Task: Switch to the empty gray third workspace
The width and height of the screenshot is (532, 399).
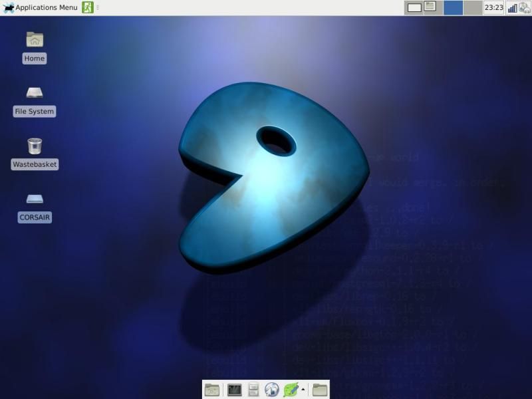Action: click(x=473, y=7)
